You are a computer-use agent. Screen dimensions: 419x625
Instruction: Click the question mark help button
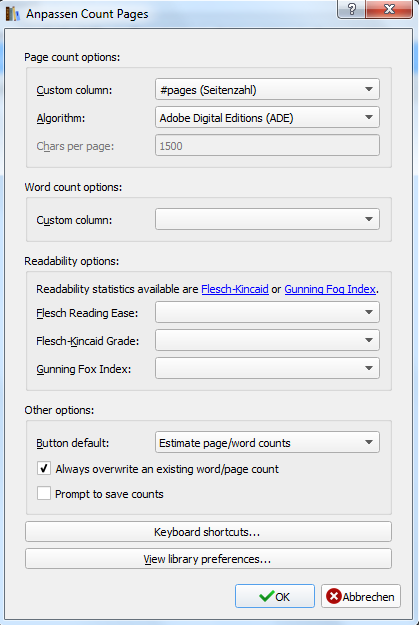(x=352, y=9)
